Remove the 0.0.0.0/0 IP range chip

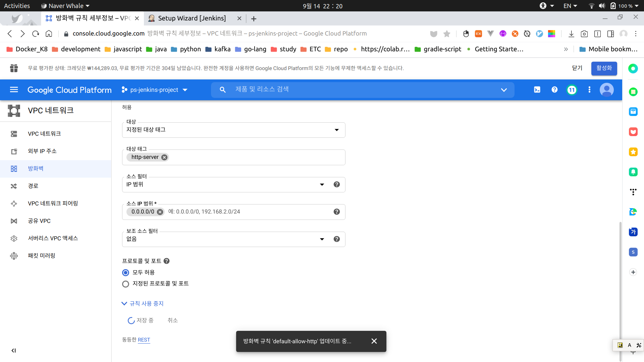pos(160,212)
